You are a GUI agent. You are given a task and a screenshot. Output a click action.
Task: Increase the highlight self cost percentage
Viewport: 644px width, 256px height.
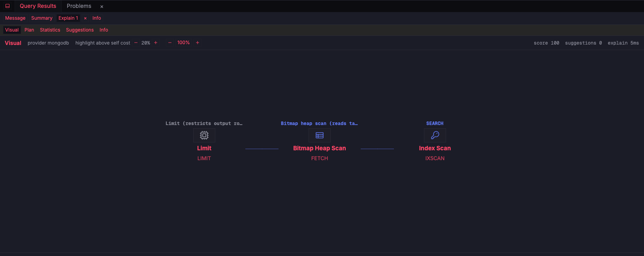tap(156, 43)
